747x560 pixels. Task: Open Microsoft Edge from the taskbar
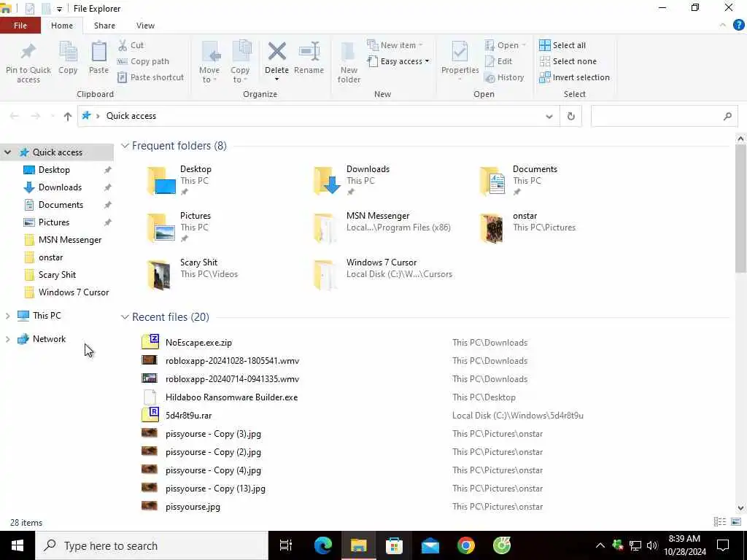(x=323, y=545)
